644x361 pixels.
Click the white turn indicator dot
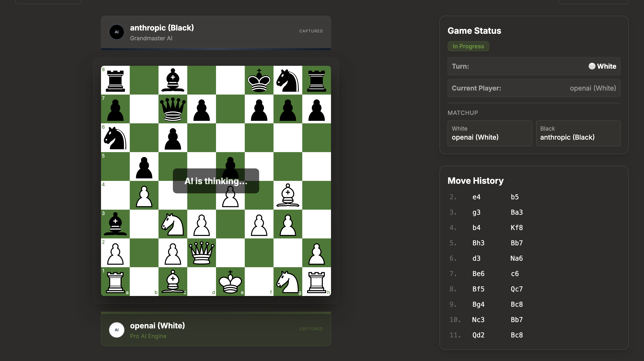coord(592,66)
